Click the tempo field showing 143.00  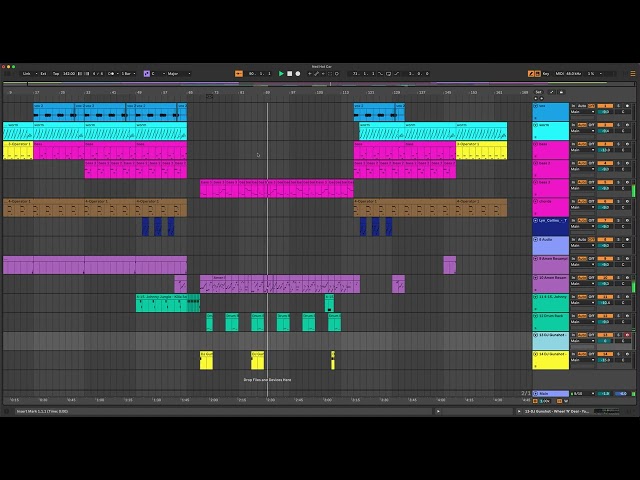point(69,73)
